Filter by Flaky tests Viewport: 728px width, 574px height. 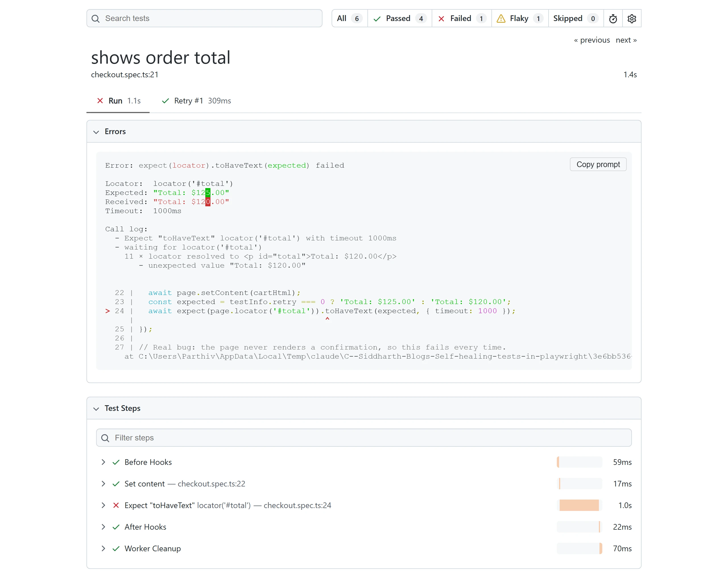[x=520, y=18]
